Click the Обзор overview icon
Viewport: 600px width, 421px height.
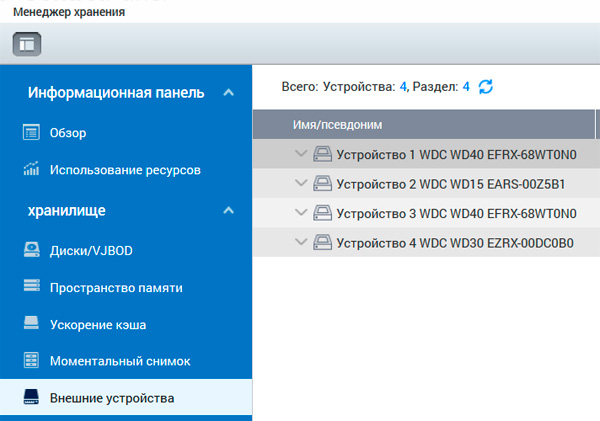coord(31,133)
